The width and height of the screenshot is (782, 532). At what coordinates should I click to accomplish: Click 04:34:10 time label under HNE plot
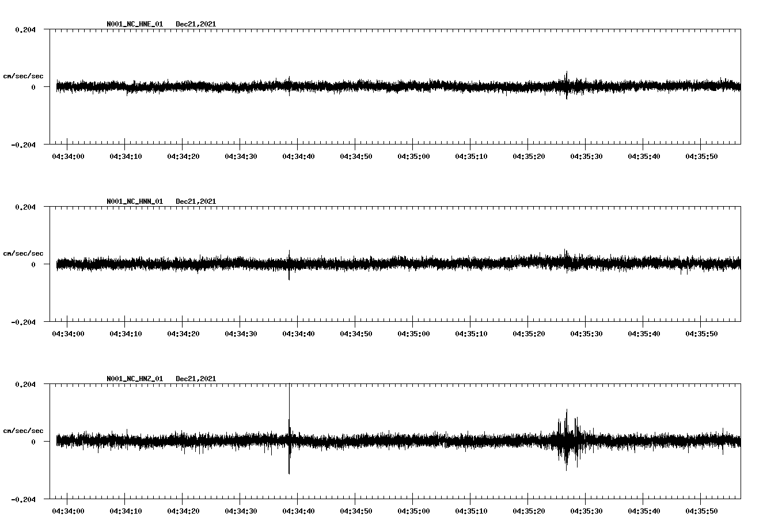click(x=126, y=156)
